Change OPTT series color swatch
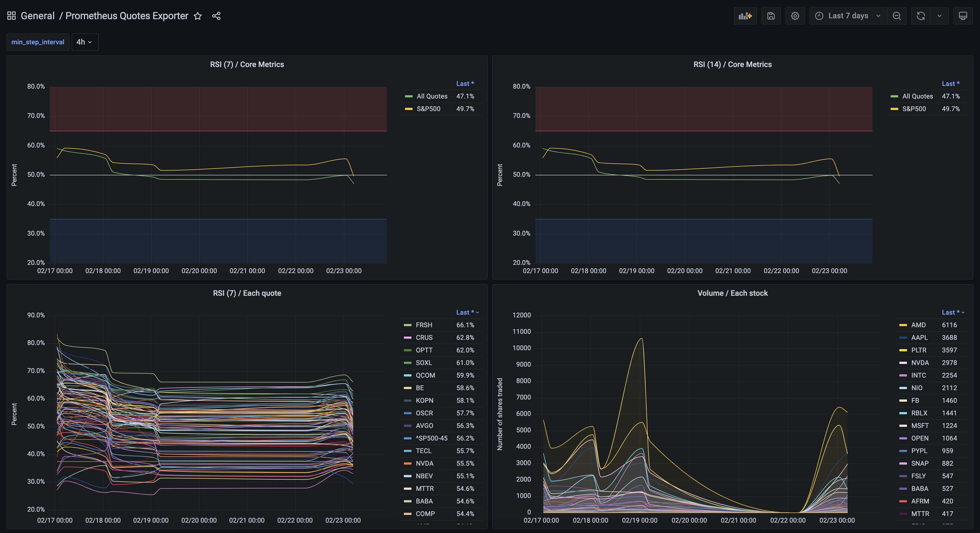980x533 pixels. pos(407,350)
